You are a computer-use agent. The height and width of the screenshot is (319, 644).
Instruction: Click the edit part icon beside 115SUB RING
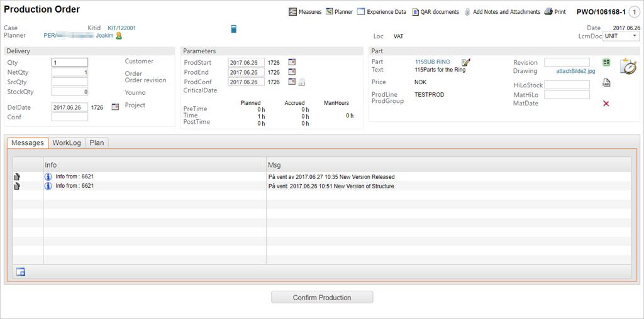pos(465,62)
